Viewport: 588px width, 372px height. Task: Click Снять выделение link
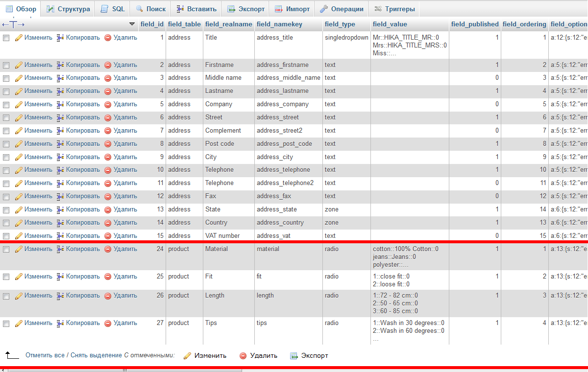pos(96,355)
